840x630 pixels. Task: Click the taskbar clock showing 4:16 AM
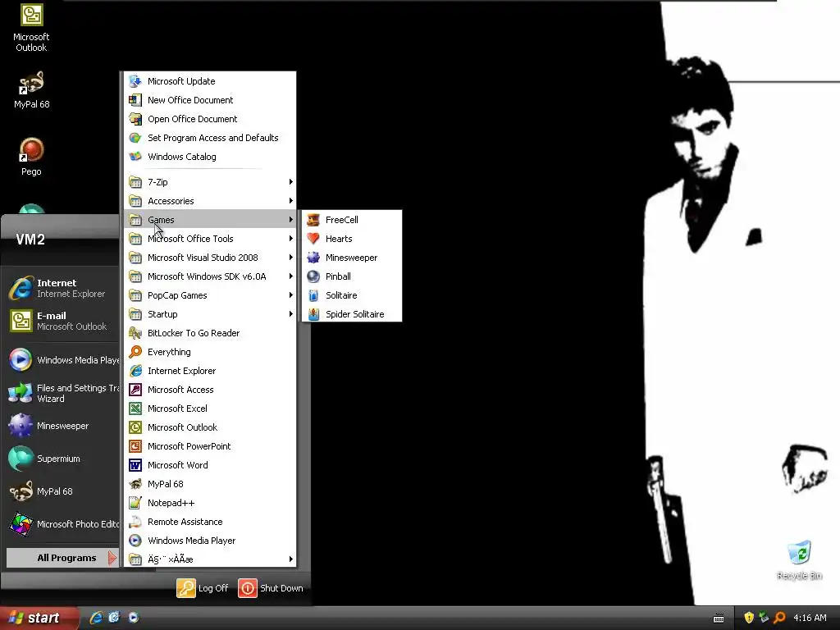(810, 618)
